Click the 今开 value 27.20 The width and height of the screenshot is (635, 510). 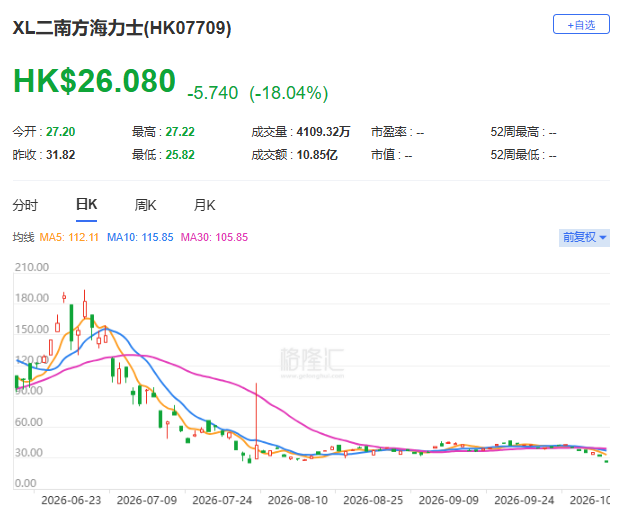coord(60,132)
